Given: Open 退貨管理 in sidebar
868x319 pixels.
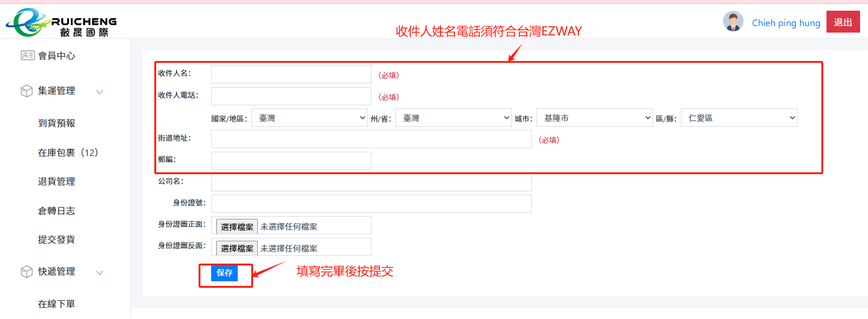Looking at the screenshot, I should (56, 182).
